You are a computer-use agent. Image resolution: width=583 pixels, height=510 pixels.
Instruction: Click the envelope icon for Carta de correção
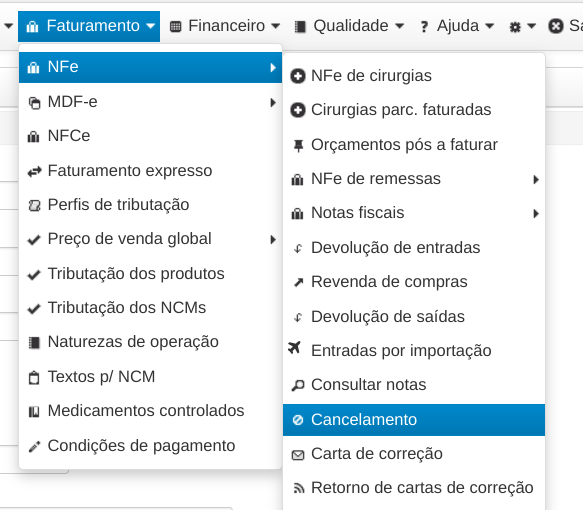tap(298, 455)
